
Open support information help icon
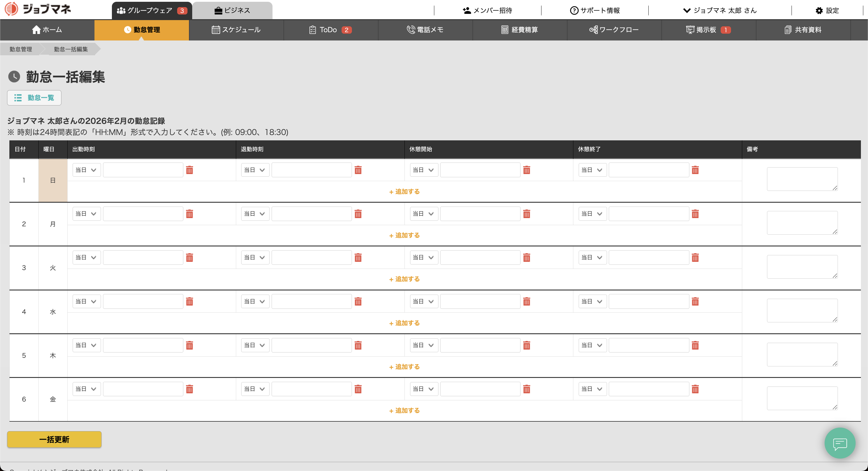pos(574,10)
